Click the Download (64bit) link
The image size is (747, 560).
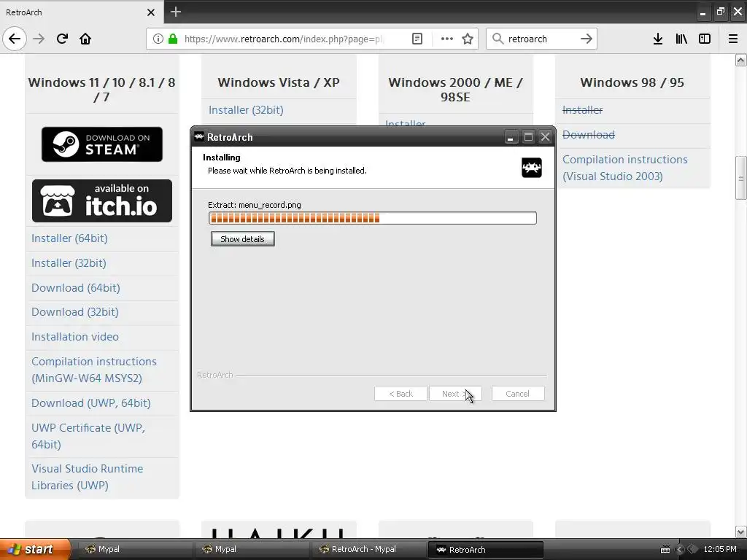(x=76, y=287)
